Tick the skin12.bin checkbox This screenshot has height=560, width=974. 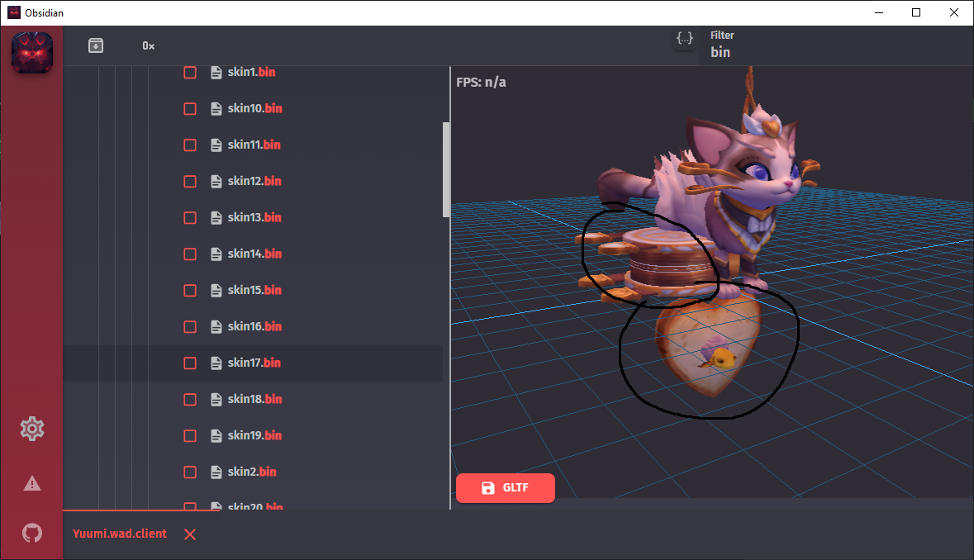(x=189, y=181)
